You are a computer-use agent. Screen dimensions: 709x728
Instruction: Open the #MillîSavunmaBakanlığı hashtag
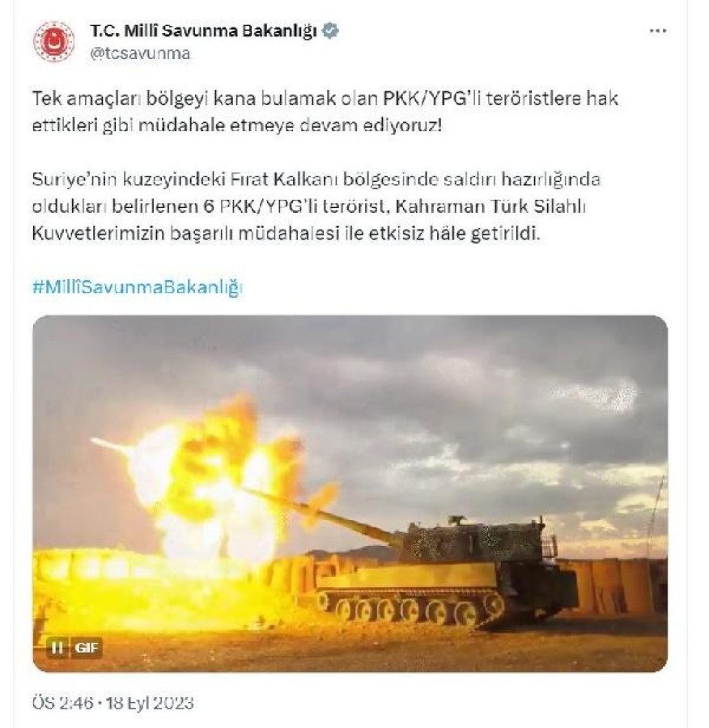(138, 287)
